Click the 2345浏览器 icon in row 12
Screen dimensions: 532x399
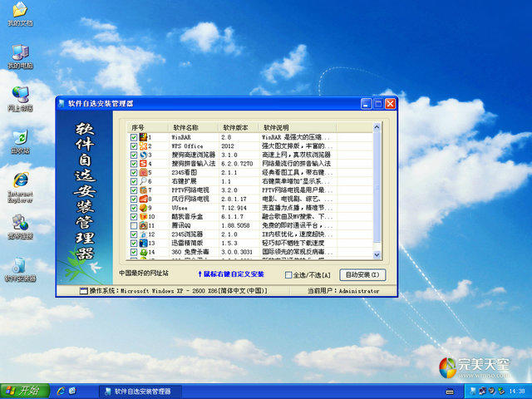click(143, 234)
